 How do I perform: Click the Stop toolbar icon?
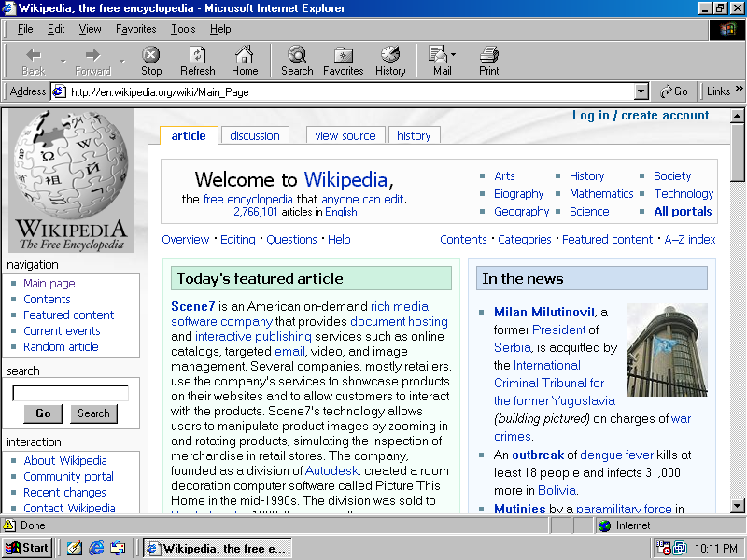click(x=151, y=61)
